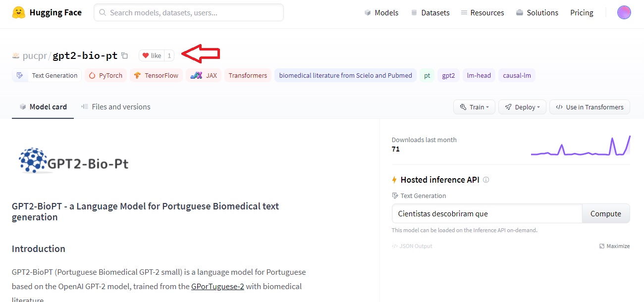
Task: Click the PyTorch flame icon
Action: tap(92, 75)
